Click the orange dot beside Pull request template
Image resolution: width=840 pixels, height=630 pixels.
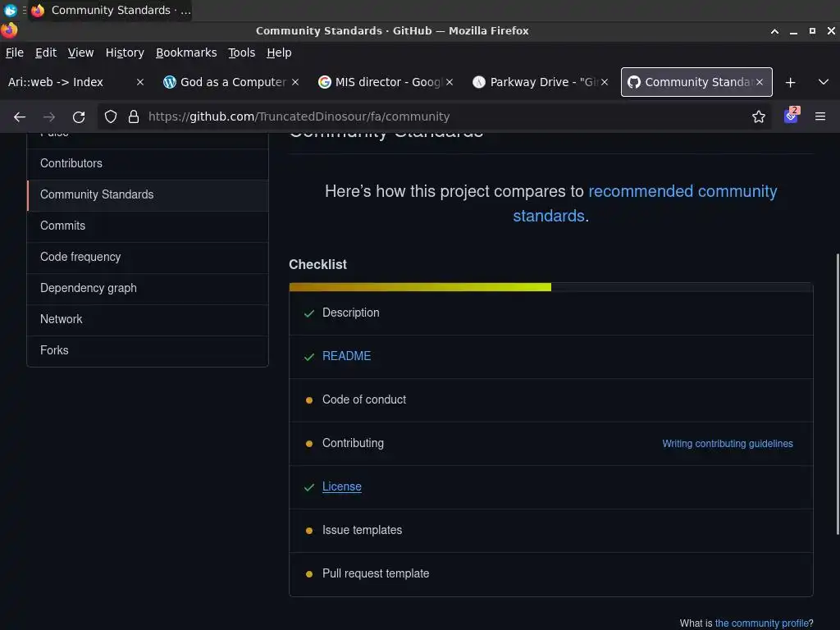(309, 573)
